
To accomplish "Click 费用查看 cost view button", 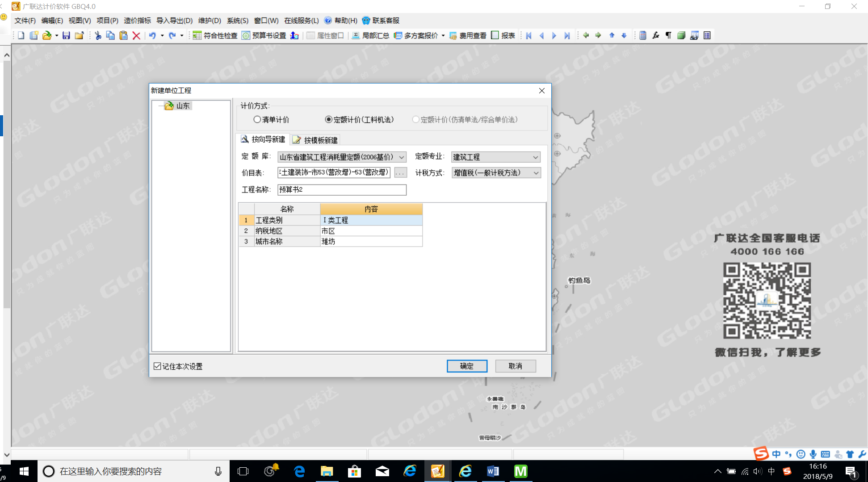I will tap(468, 36).
